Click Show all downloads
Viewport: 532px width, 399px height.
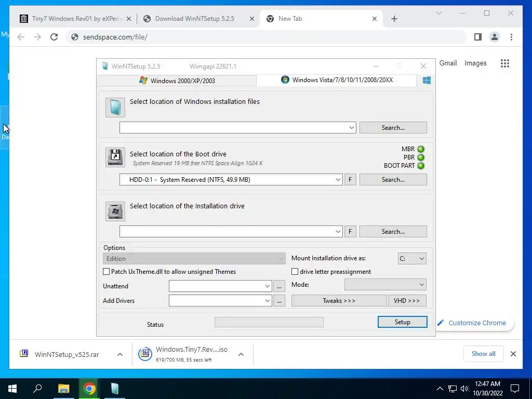(483, 353)
